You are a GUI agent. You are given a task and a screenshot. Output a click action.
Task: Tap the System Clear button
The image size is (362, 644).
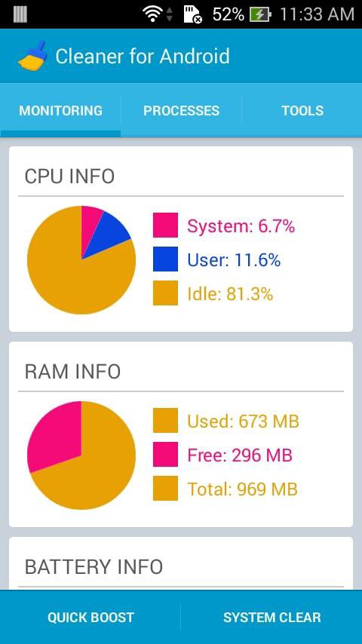pyautogui.click(x=271, y=618)
